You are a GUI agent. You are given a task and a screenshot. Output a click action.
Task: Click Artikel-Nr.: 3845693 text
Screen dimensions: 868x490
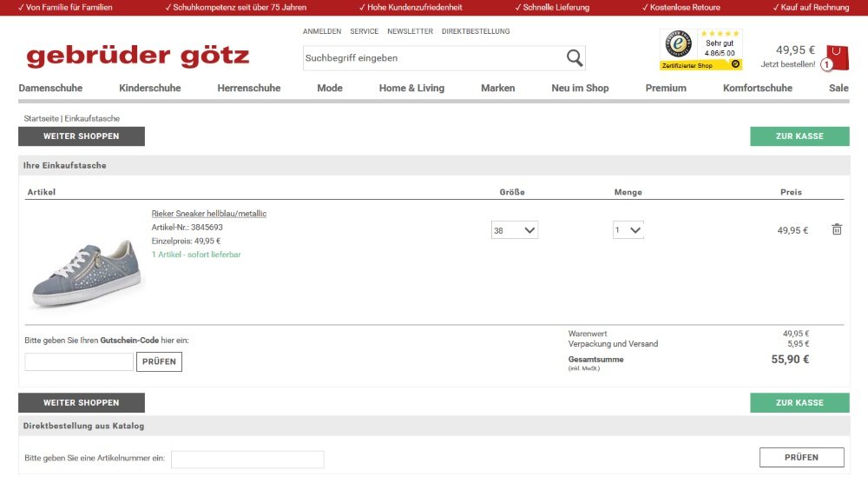pos(187,228)
